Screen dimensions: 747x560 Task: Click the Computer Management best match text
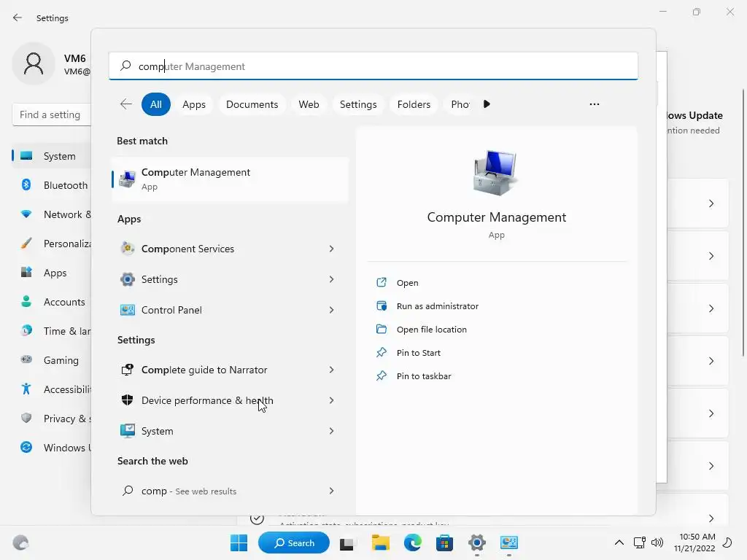pos(196,172)
